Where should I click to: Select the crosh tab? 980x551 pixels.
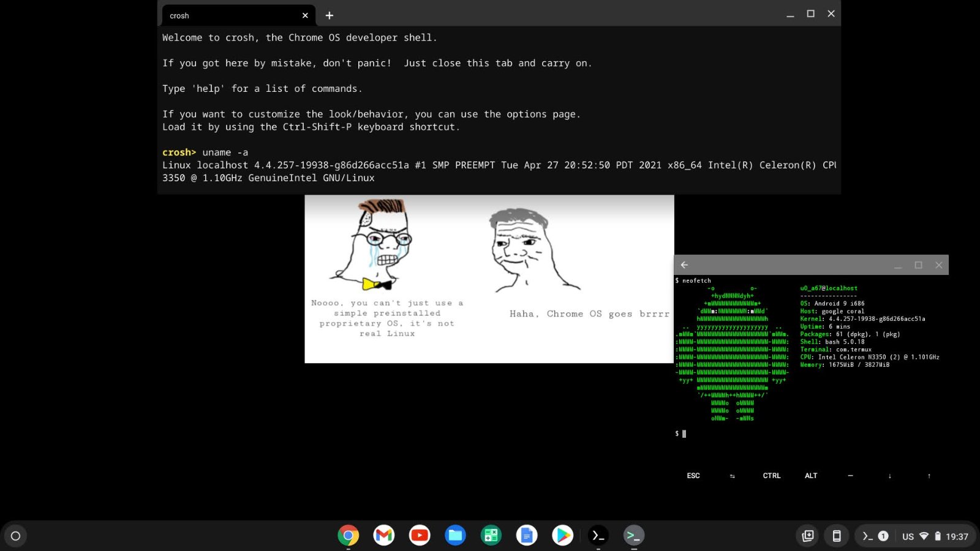tap(239, 15)
